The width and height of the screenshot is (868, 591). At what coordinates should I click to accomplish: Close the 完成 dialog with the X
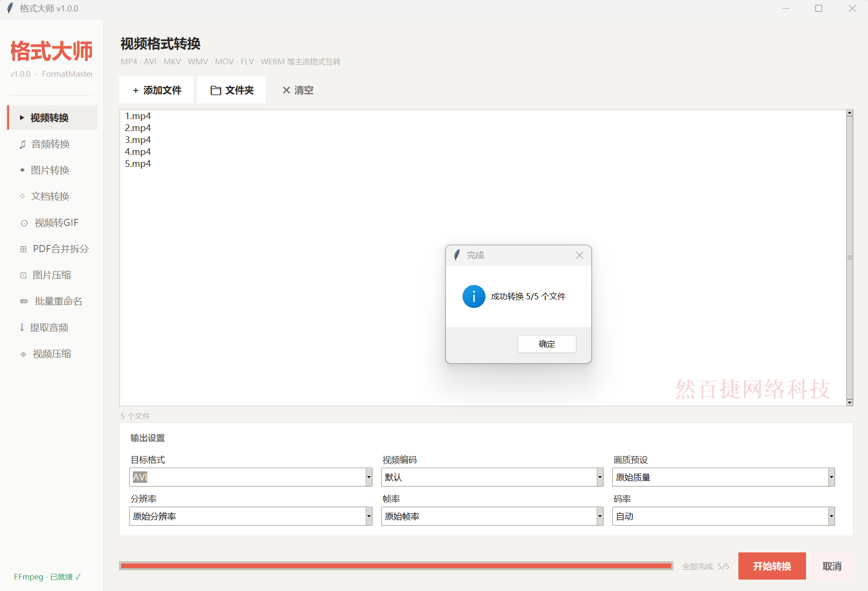click(x=579, y=255)
